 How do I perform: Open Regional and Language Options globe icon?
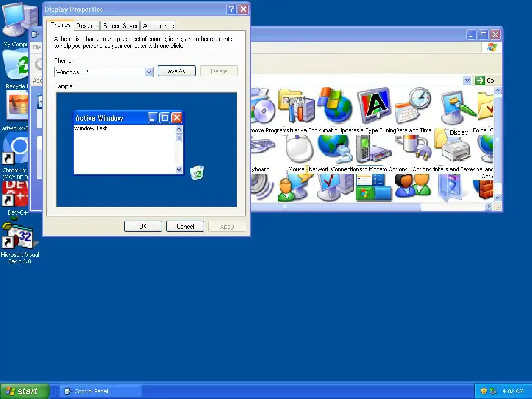(486, 149)
